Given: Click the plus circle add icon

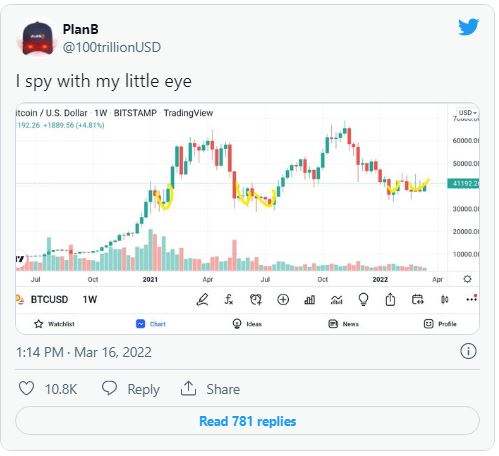Looking at the screenshot, I should (283, 300).
